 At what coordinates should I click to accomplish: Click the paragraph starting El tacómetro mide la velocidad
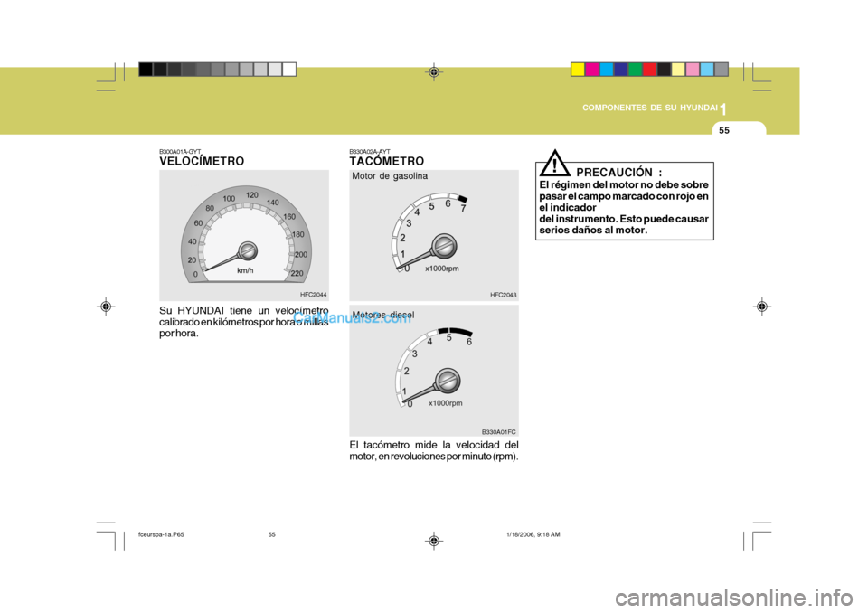click(434, 451)
